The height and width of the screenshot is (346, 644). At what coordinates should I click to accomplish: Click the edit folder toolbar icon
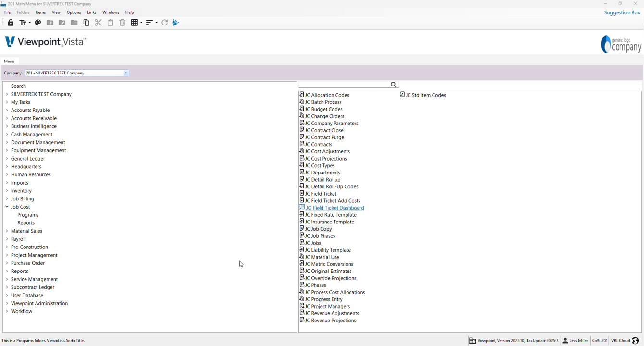62,23
